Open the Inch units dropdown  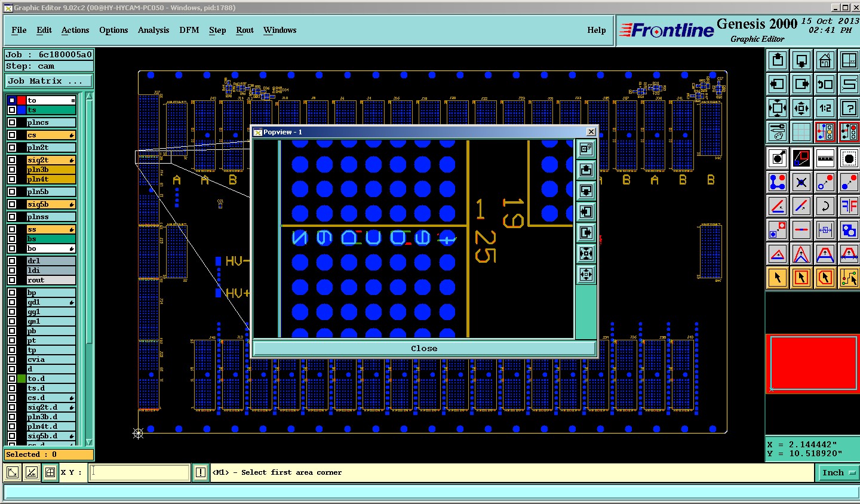pos(838,472)
